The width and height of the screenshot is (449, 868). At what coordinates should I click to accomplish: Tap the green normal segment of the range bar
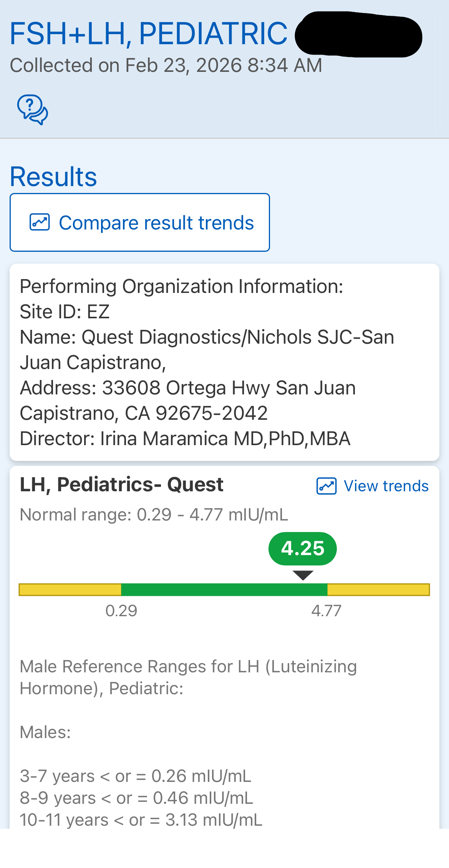[x=224, y=589]
